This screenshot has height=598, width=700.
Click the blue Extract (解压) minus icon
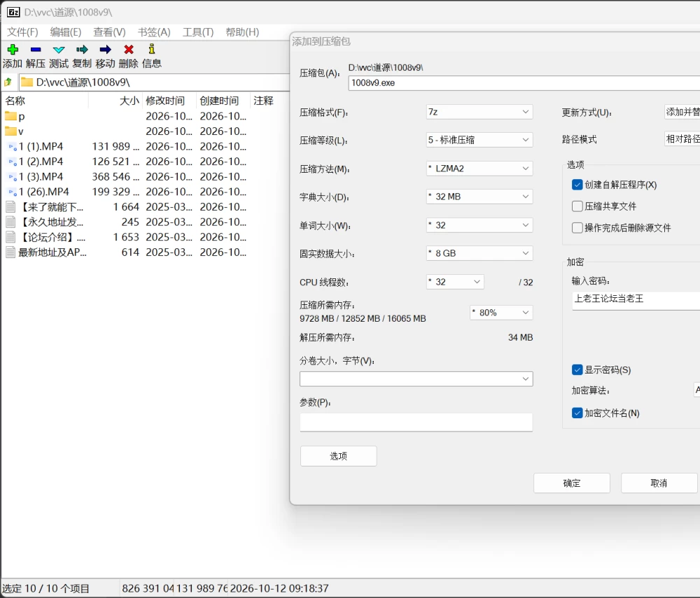point(36,49)
